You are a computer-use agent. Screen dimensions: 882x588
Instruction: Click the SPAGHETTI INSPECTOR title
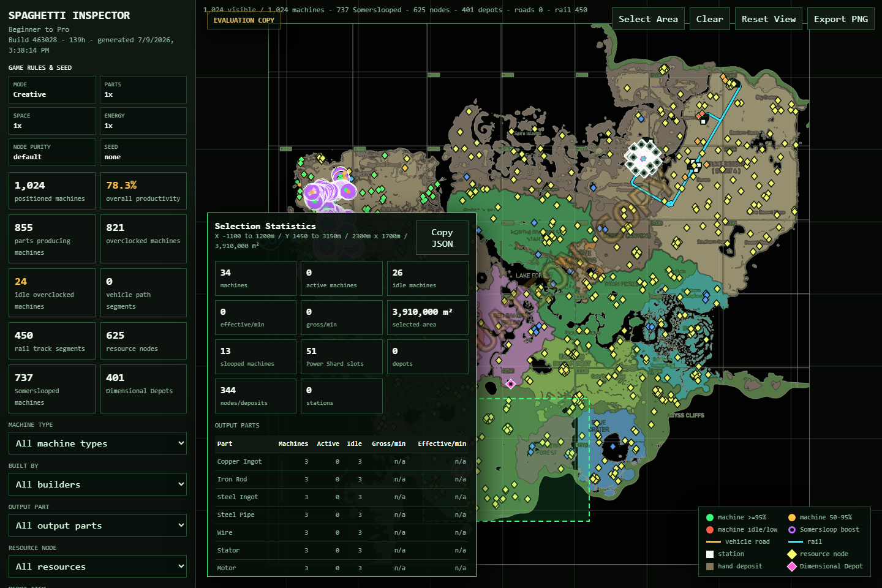69,15
